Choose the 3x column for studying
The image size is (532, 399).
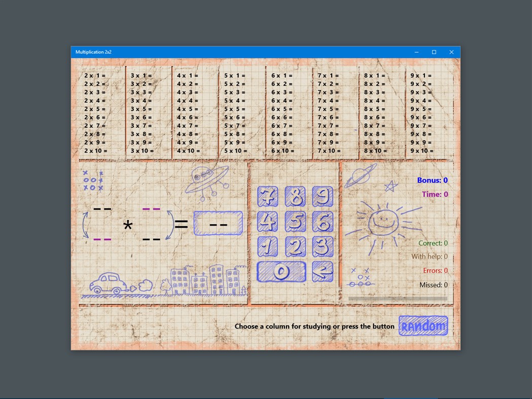point(142,112)
